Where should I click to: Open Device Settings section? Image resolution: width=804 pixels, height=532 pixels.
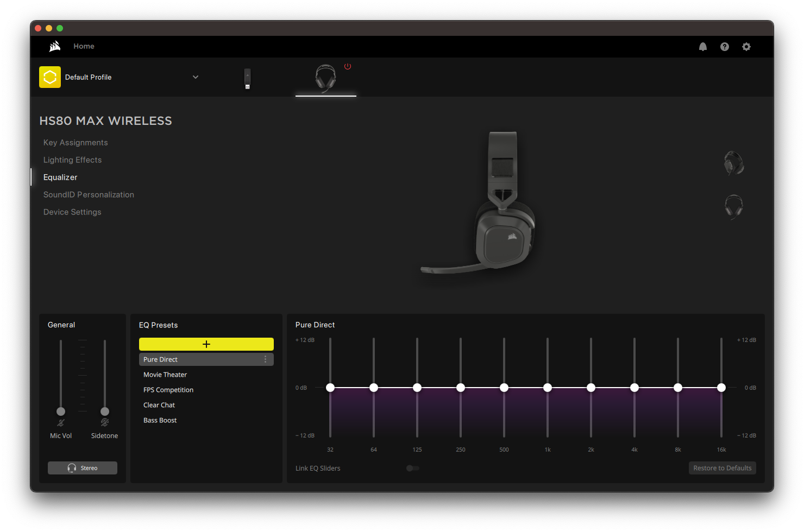pyautogui.click(x=72, y=212)
